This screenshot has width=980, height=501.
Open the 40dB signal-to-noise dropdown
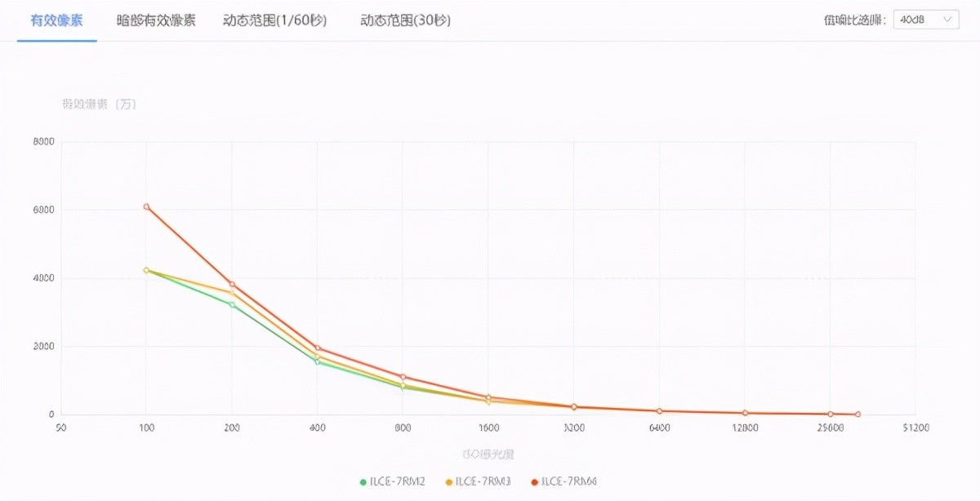tap(926, 20)
